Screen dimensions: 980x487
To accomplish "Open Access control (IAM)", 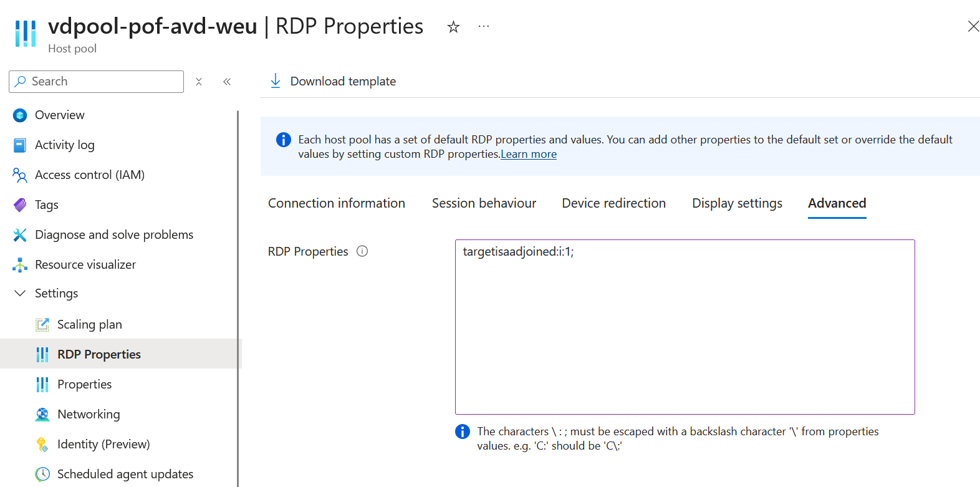I will pyautogui.click(x=89, y=175).
